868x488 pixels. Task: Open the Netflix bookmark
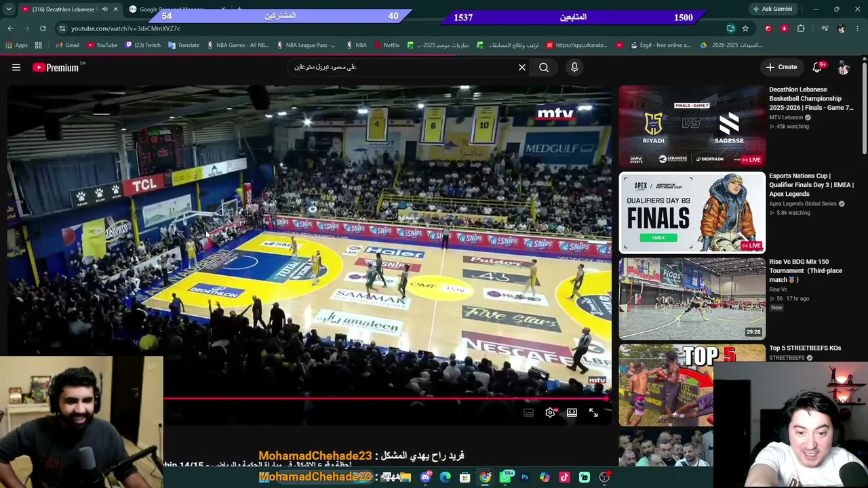point(386,45)
